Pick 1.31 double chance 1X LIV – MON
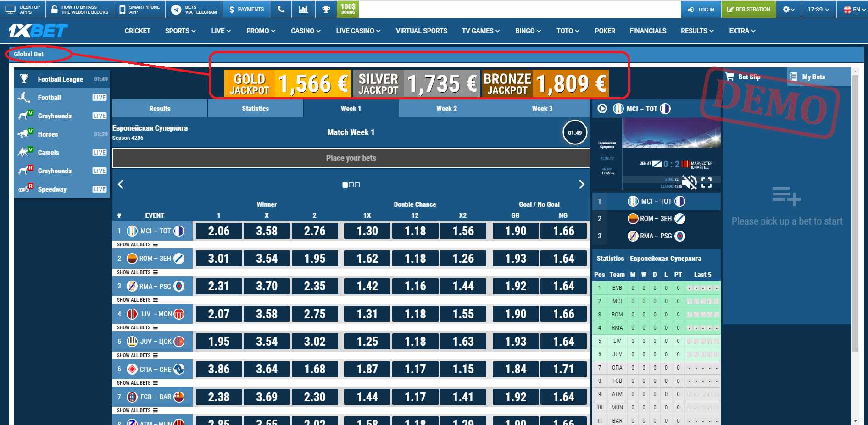 click(x=367, y=314)
